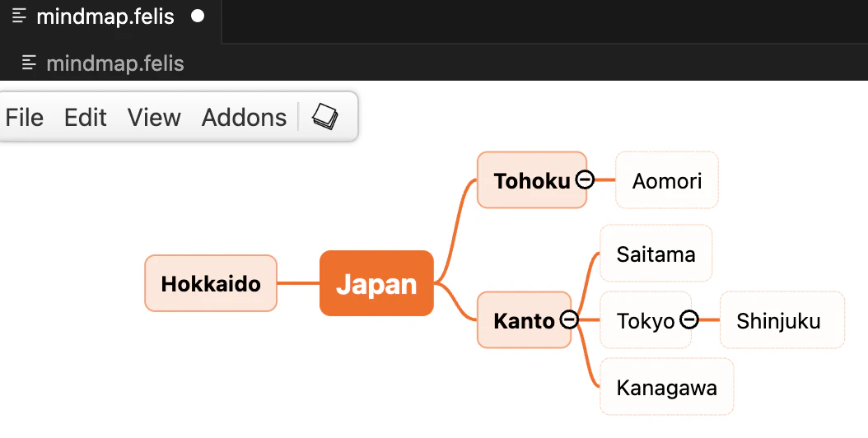
Task: Collapse the Tohoku branch
Action: (585, 179)
